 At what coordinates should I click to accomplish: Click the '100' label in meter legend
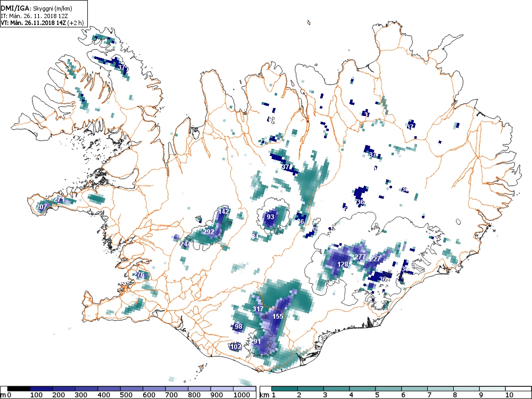[x=36, y=395]
